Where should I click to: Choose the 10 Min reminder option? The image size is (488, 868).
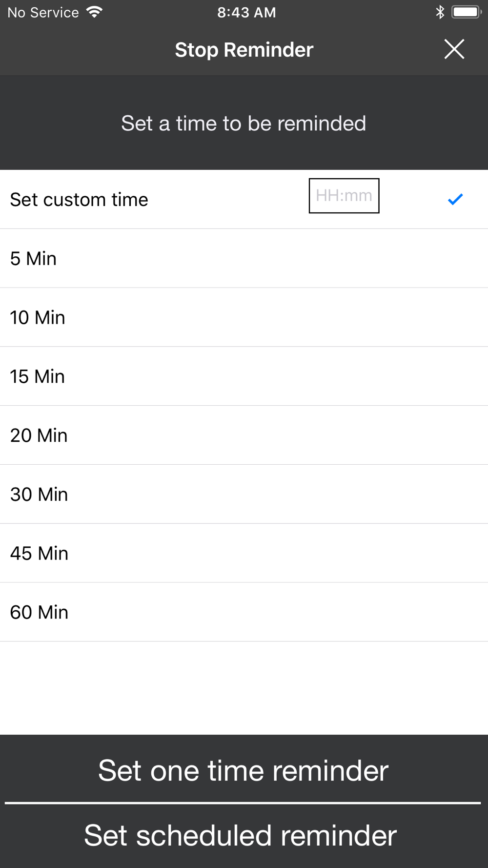pyautogui.click(x=38, y=318)
